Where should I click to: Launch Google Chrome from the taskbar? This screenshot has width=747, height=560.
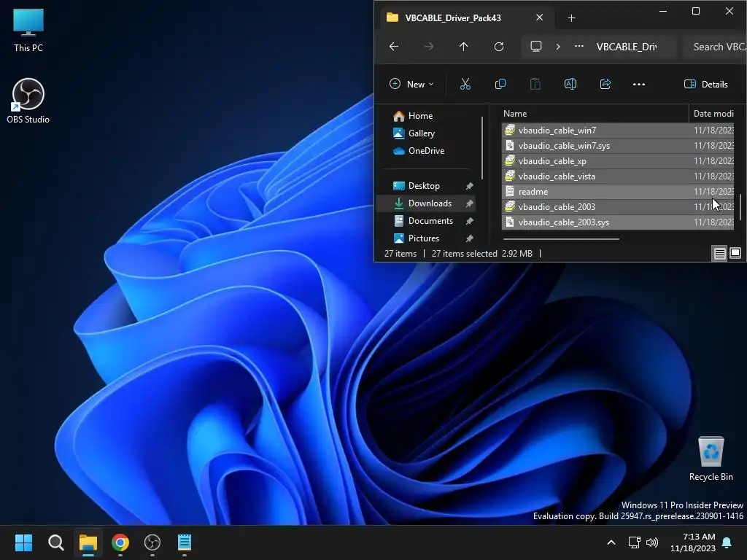coord(120,542)
